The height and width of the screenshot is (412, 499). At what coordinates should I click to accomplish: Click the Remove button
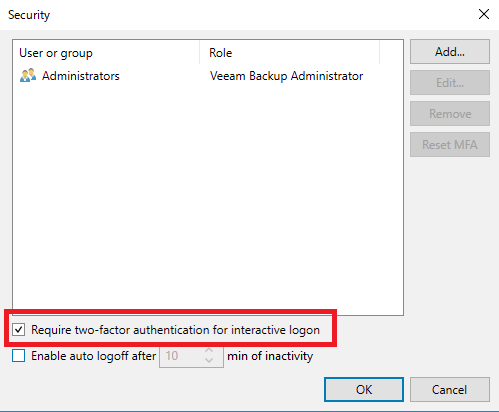coord(450,114)
